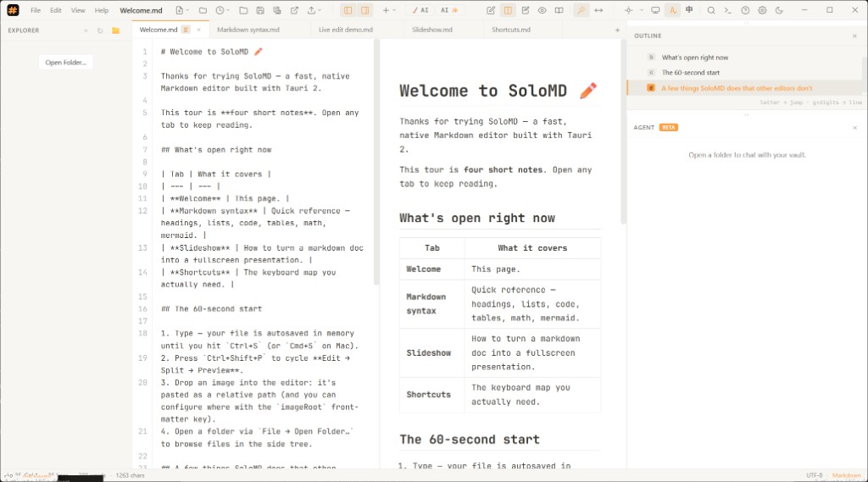Click the new tab plus button
The image size is (868, 482).
pos(617,30)
